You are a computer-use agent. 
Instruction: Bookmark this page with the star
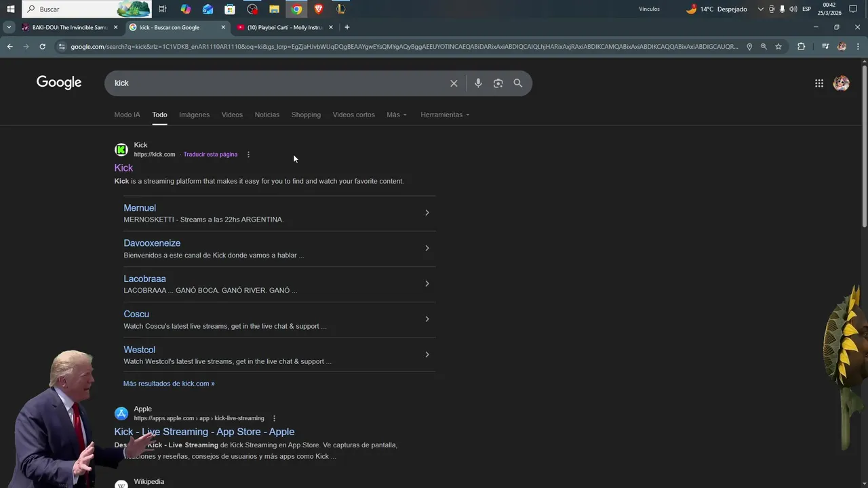click(778, 47)
